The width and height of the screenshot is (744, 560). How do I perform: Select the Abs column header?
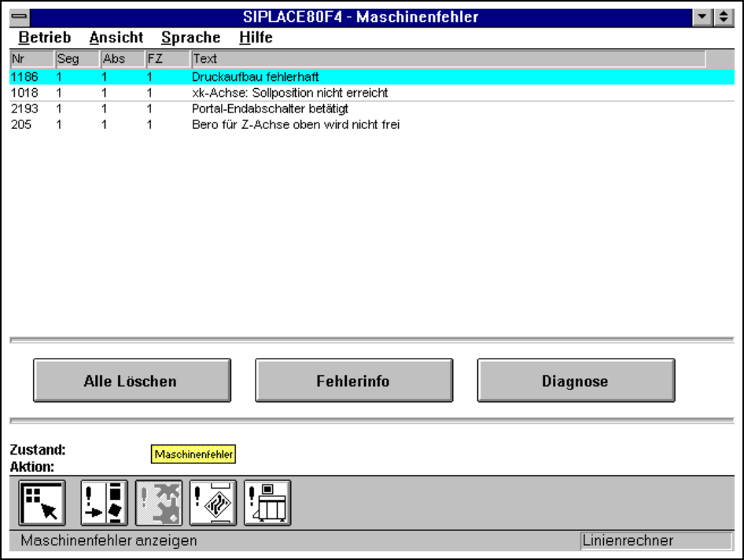tap(123, 59)
